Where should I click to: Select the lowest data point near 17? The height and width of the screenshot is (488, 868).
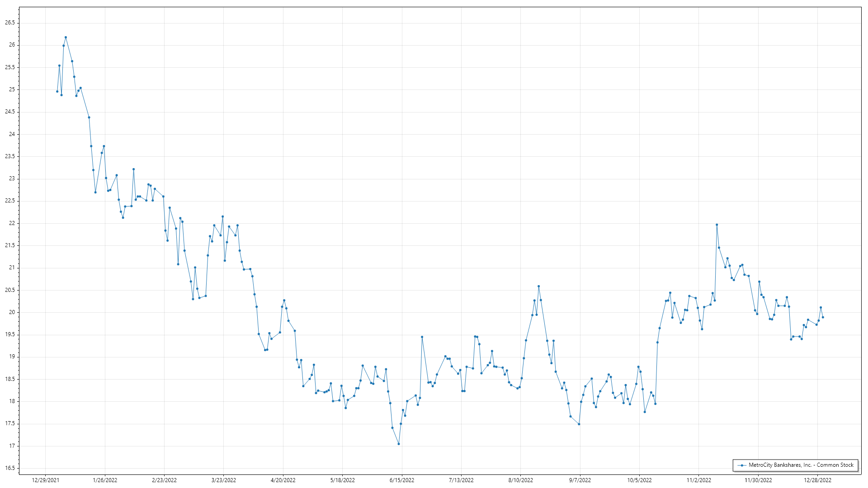pos(399,444)
